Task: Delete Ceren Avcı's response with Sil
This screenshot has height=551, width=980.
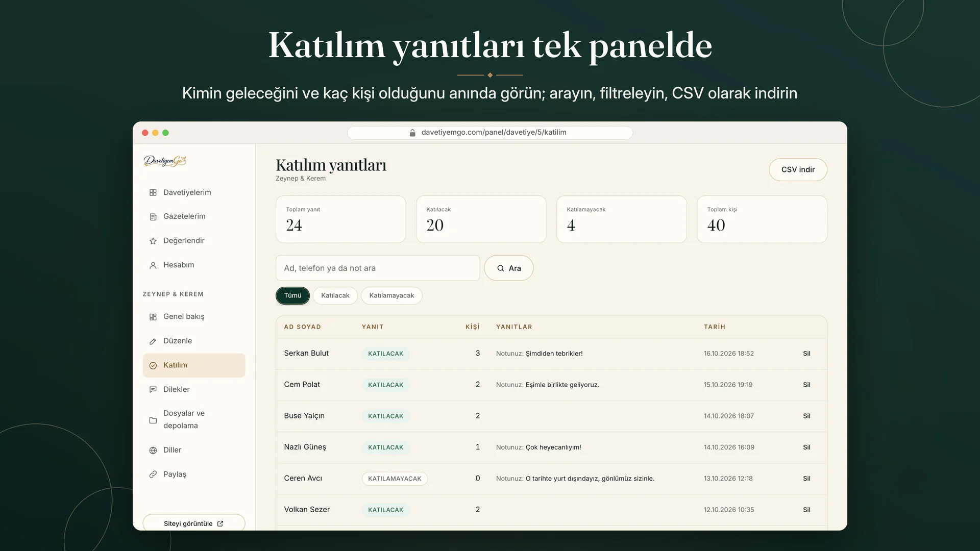Action: click(806, 479)
